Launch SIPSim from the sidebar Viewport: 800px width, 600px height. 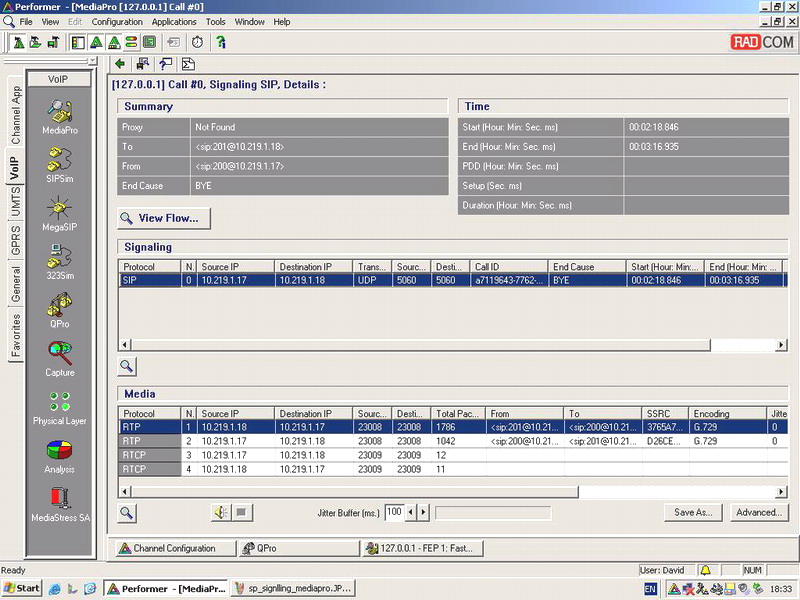(x=60, y=165)
